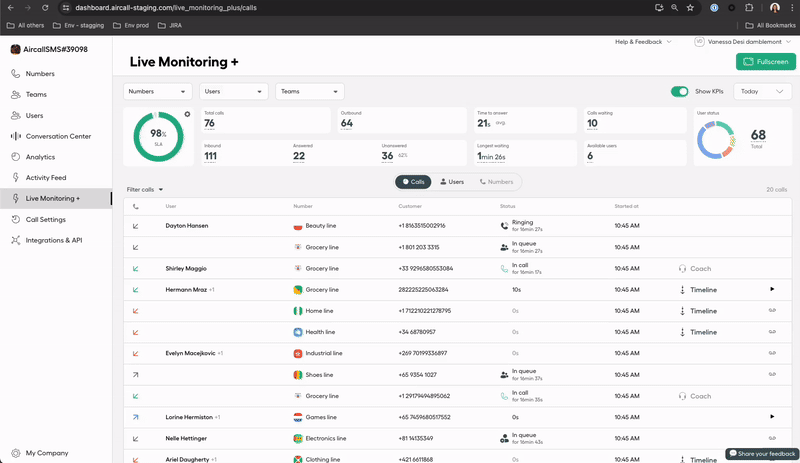This screenshot has width=800, height=463.
Task: Open Conversation Center waveform icon in sidebar
Action: pyautogui.click(x=16, y=136)
